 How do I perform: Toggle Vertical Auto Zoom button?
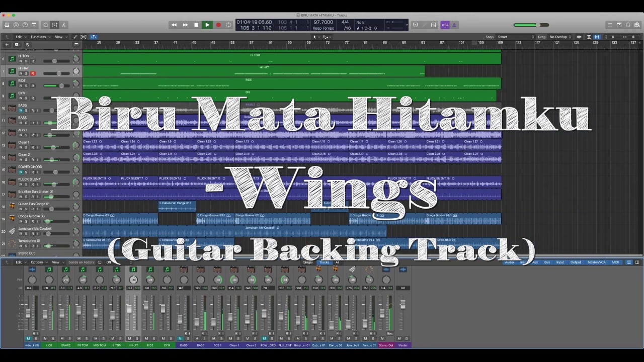click(x=589, y=37)
